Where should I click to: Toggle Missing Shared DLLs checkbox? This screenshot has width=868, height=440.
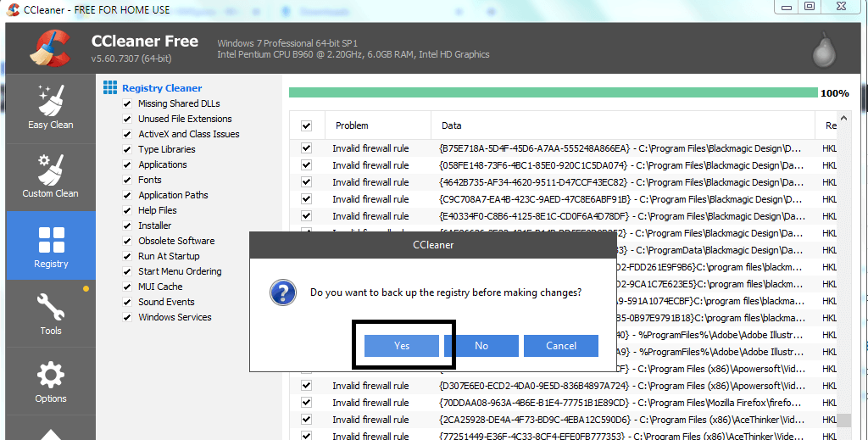[127, 103]
